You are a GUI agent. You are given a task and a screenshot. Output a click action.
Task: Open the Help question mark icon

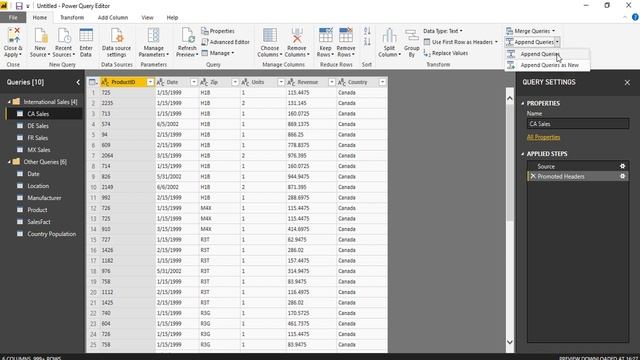click(635, 17)
